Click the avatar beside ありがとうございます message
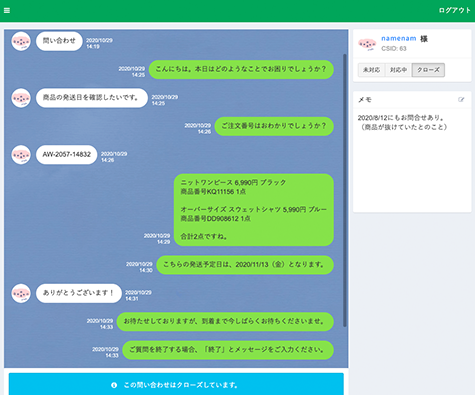The height and width of the screenshot is (395, 475). click(x=21, y=293)
